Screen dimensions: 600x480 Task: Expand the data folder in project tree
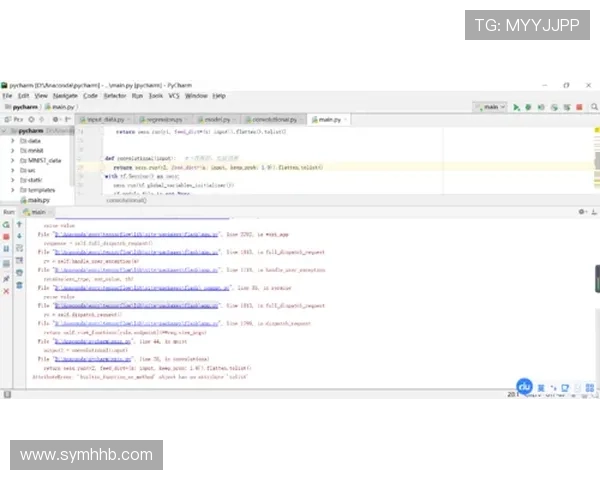click(12, 141)
